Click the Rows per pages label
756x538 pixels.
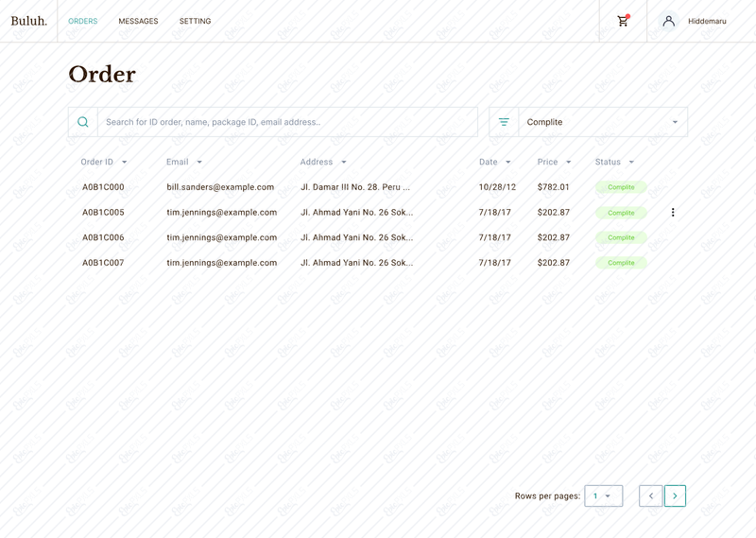click(x=548, y=496)
